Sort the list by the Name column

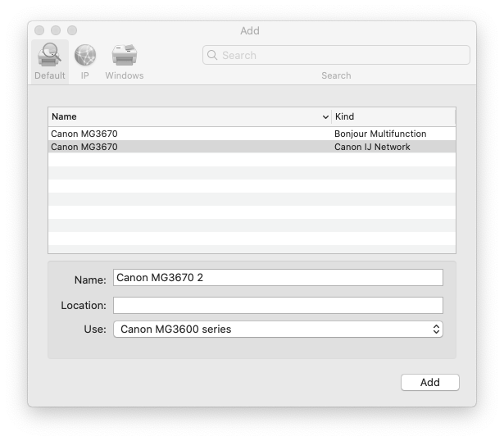(180, 117)
